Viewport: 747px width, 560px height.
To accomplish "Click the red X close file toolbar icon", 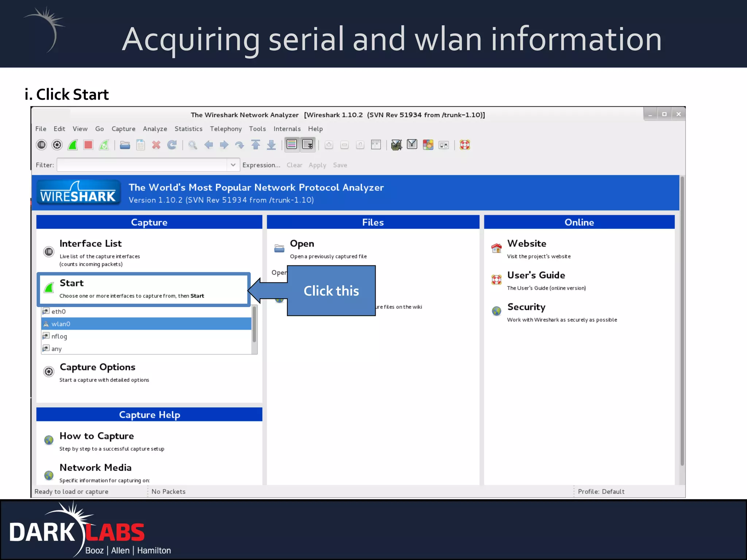I will pos(156,145).
